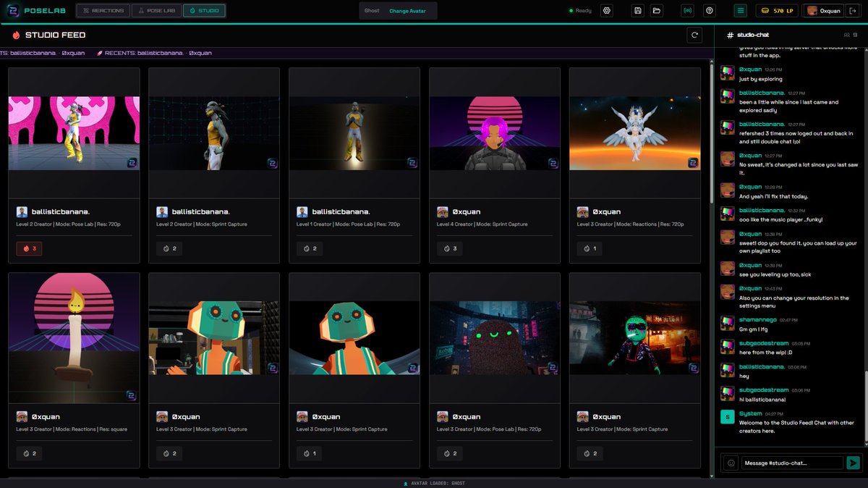Open the 0xquan profile button in header

click(823, 11)
